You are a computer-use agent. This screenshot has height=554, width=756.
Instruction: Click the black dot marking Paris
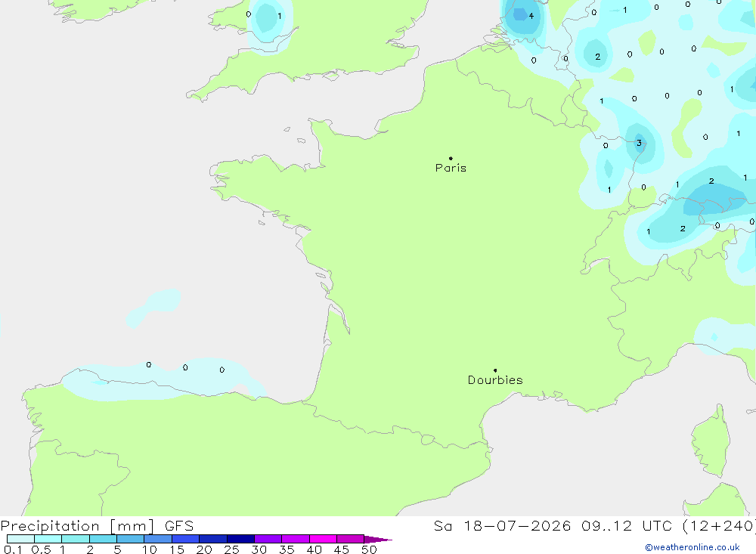[451, 158]
